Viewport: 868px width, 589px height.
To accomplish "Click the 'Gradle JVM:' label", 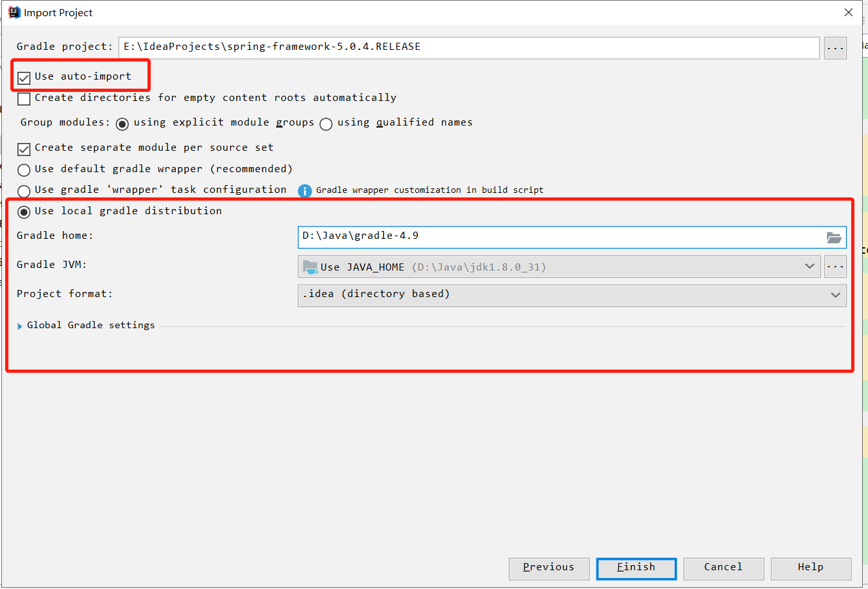I will [52, 265].
